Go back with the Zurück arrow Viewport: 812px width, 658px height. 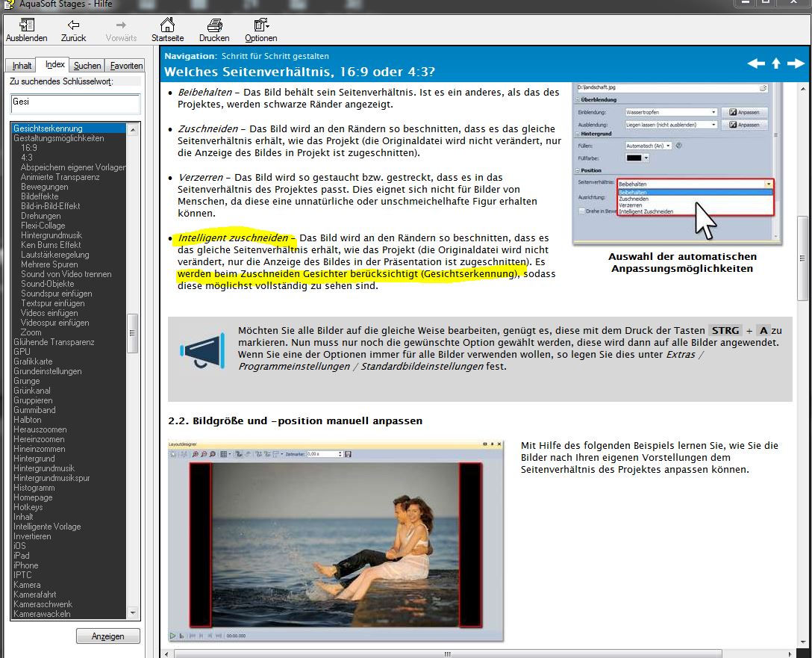pos(73,25)
